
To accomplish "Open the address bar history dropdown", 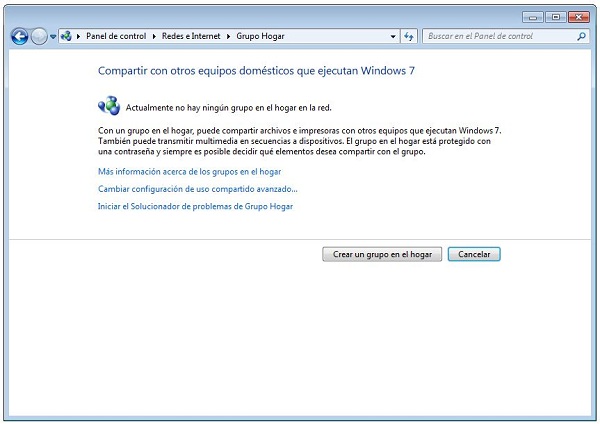I will 393,36.
